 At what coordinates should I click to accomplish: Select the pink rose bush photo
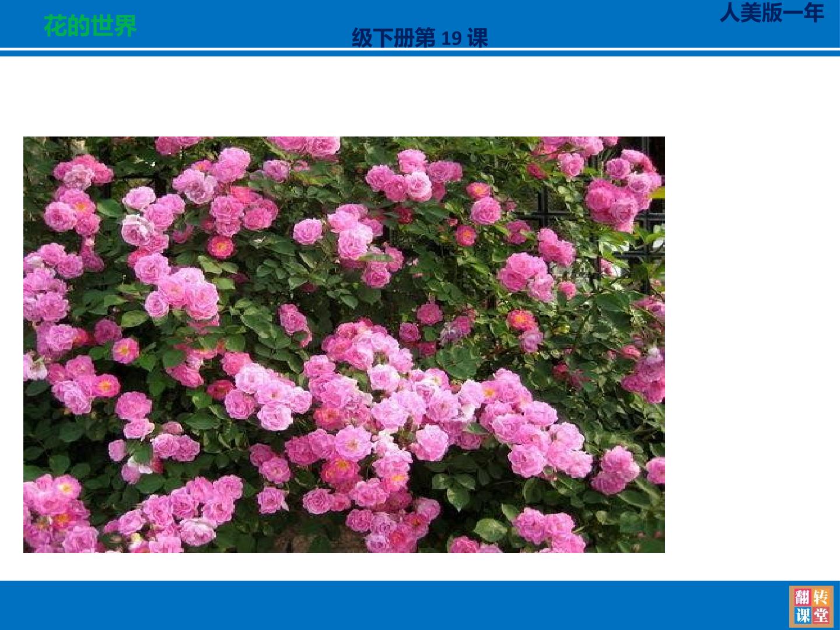(344, 345)
